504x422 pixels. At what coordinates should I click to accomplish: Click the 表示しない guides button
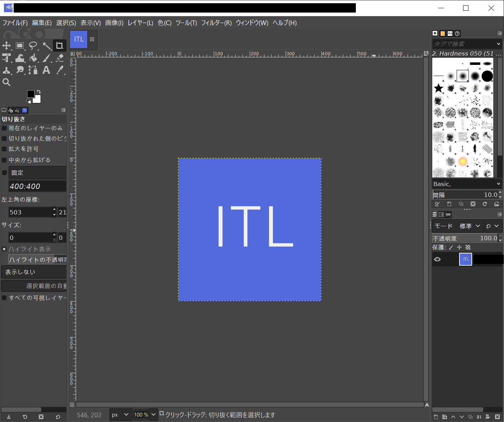coord(34,272)
